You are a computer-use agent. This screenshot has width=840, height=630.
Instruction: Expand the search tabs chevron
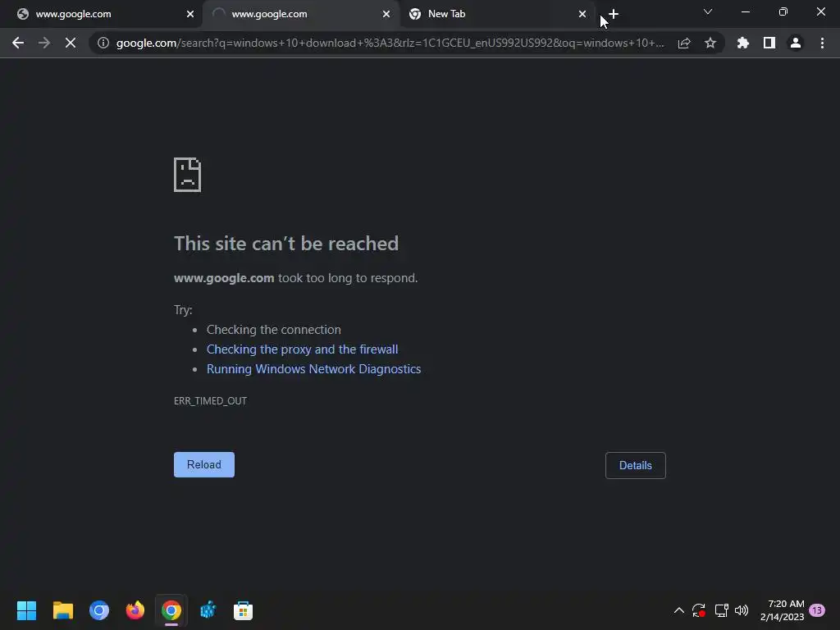pos(708,11)
